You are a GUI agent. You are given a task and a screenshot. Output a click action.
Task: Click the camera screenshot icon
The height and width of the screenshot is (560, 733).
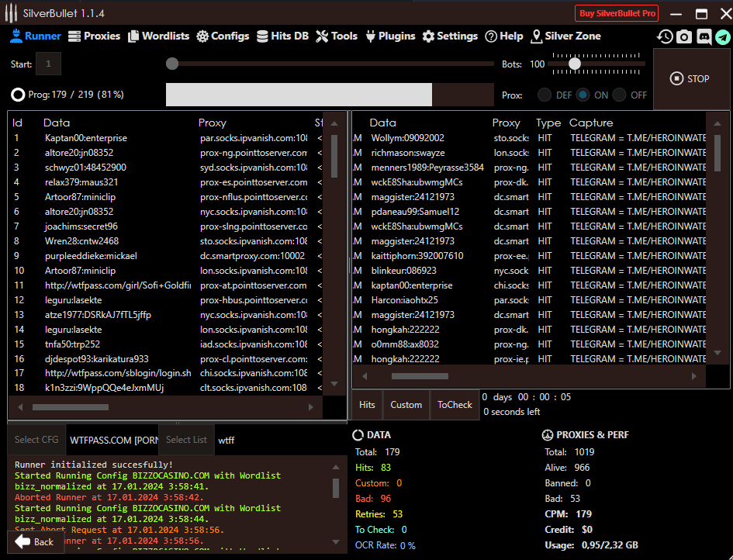point(684,36)
